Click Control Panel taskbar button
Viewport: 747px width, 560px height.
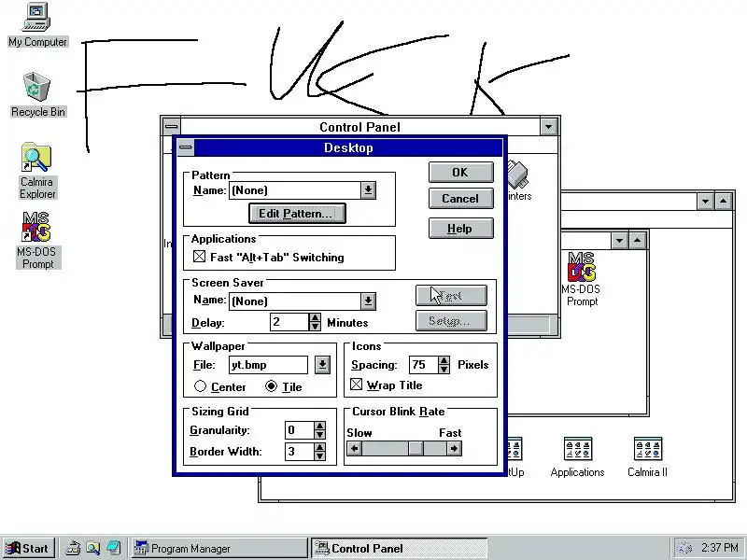[x=400, y=549]
